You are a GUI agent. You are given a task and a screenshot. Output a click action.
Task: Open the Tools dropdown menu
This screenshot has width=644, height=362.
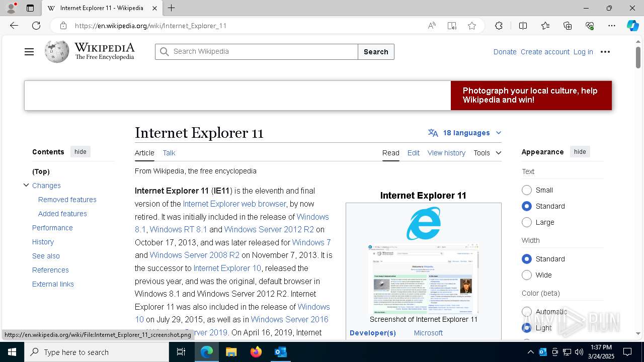coord(487,153)
